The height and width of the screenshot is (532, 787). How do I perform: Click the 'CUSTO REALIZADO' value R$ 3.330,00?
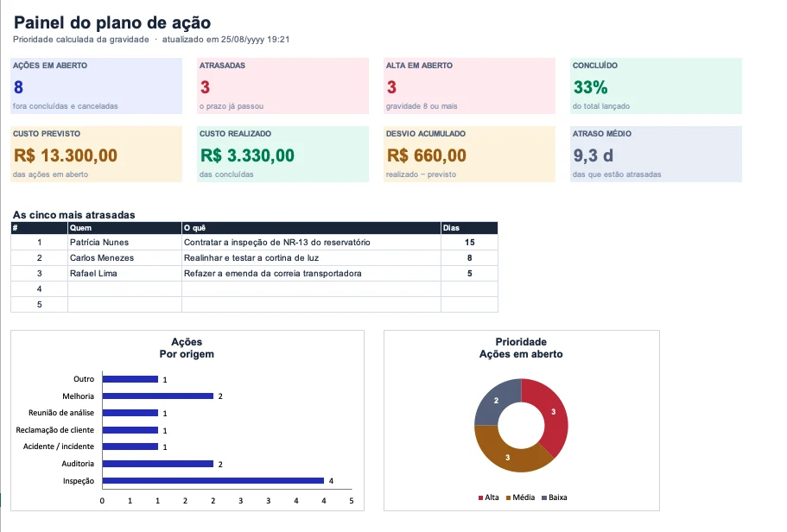click(x=247, y=155)
